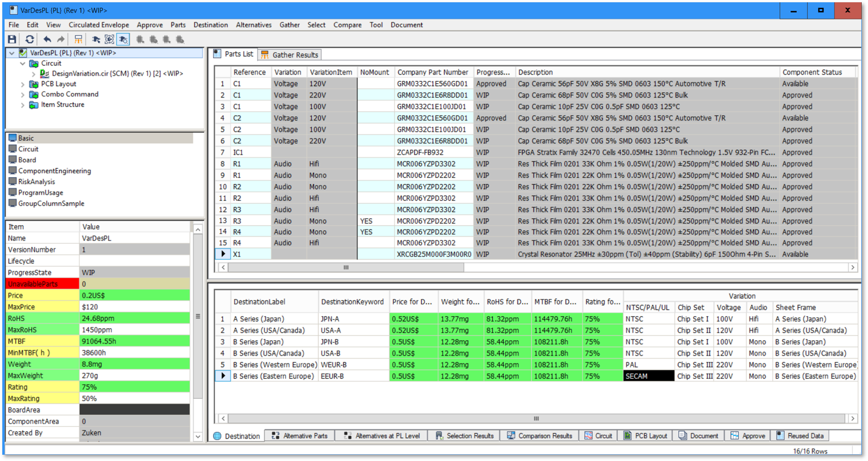868x461 pixels.
Task: Click the Refresh icon in the toolbar
Action: click(x=30, y=39)
